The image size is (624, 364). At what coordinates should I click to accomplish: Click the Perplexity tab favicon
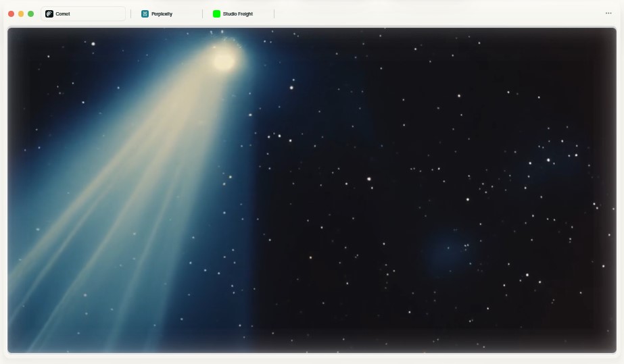coord(145,14)
